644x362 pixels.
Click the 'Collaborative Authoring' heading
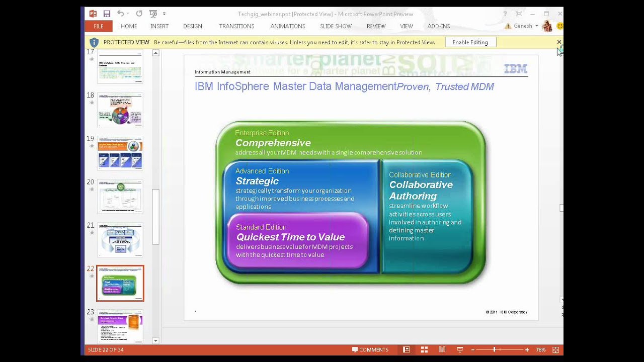click(x=421, y=190)
